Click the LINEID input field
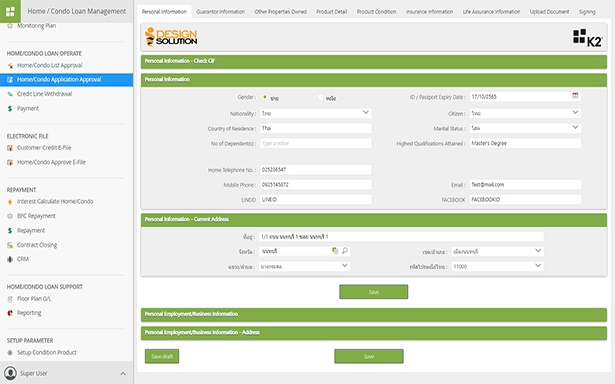Screen dimensions: 615x384 coord(315,199)
